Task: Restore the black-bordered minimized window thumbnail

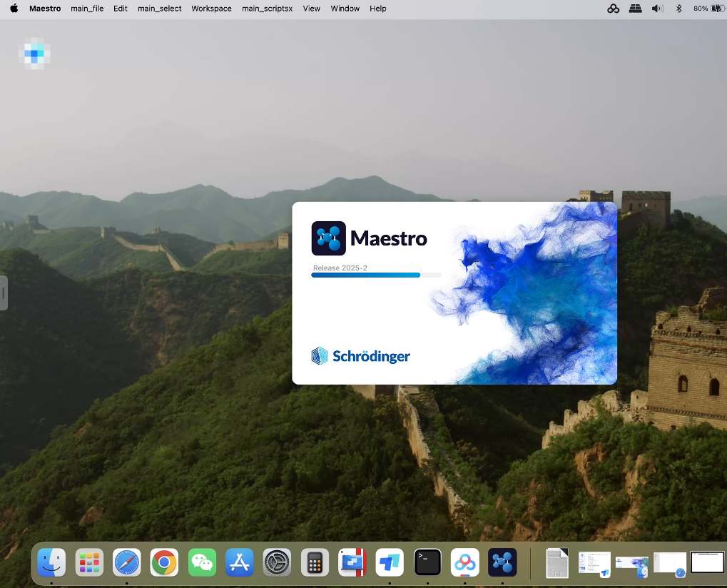Action: pos(707,562)
